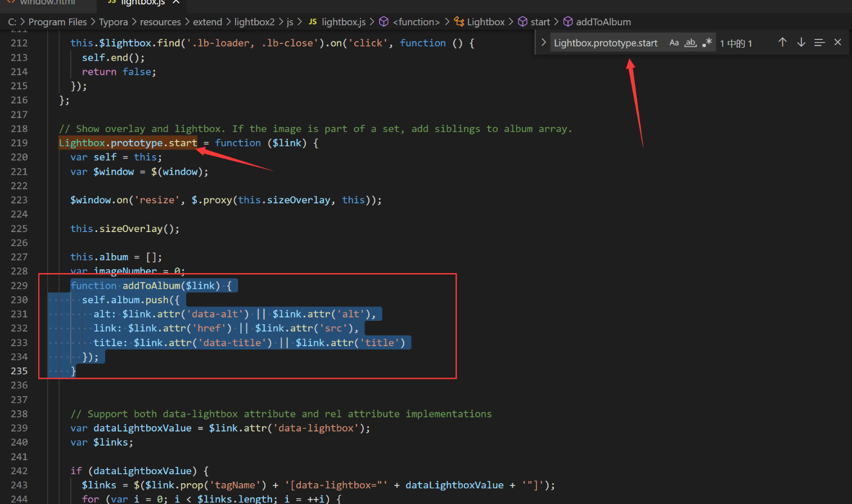Screen dimensions: 852x504
Task: Click 'var $window = $(window);' line
Action: (139, 171)
